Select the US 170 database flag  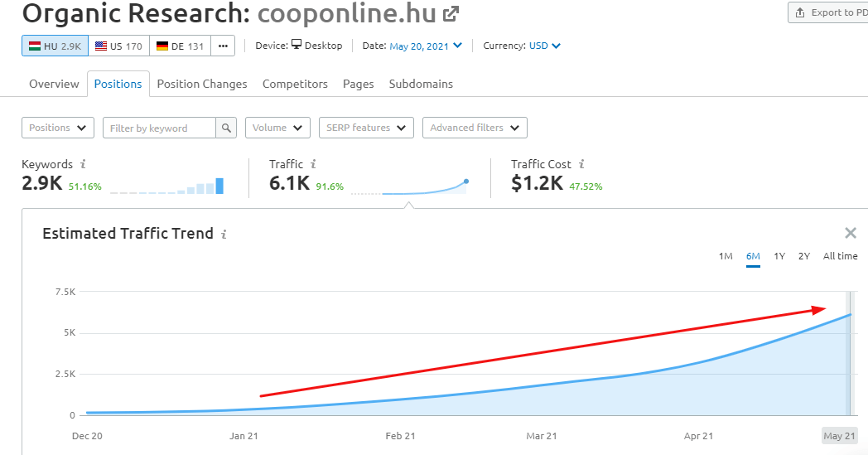pos(118,46)
